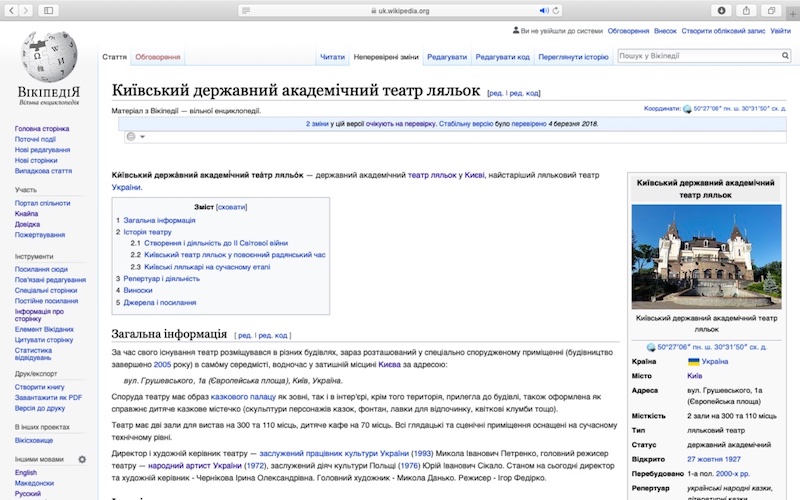Open театр ляльок link in intro
This screenshot has height=500, width=800.
point(432,175)
